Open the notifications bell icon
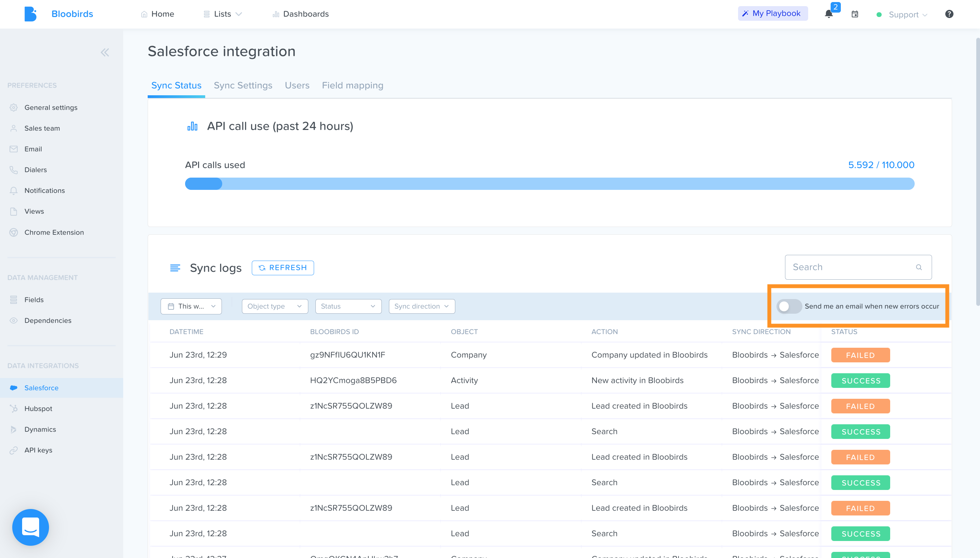 click(829, 14)
